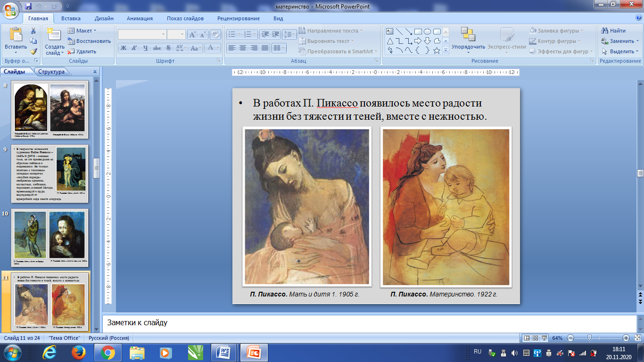Switch to the Структура outline tab
The width and height of the screenshot is (644, 362).
[x=51, y=72]
